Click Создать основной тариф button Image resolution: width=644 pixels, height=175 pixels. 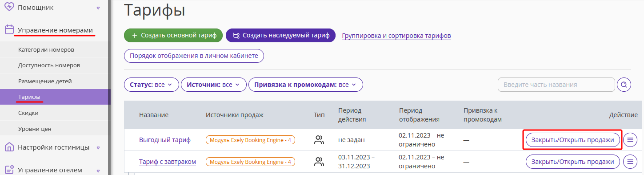click(x=173, y=35)
